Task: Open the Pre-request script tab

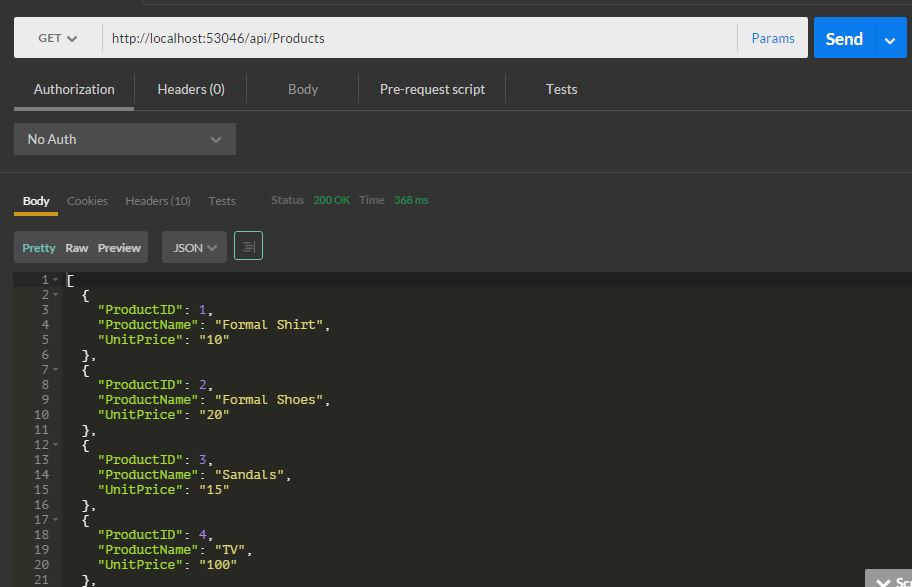Action: (x=432, y=89)
